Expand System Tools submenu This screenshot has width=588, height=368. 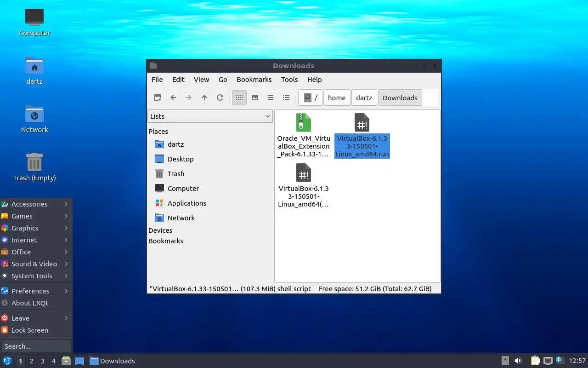point(36,276)
